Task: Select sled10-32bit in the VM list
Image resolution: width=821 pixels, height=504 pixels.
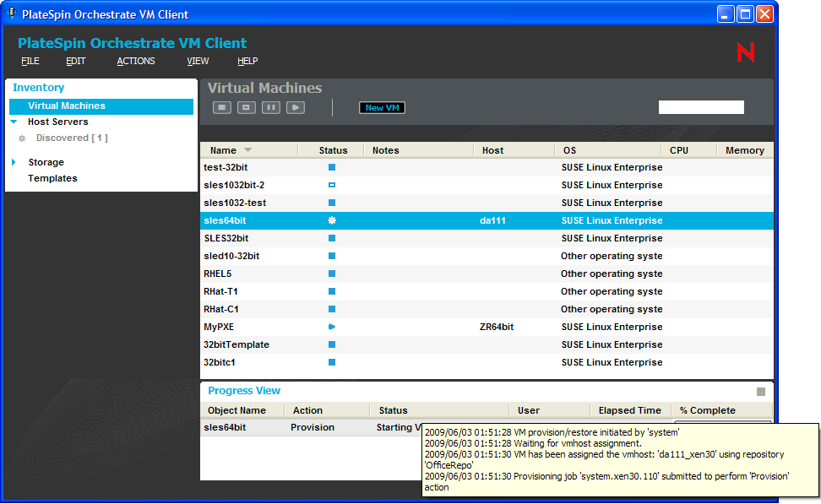Action: (231, 257)
